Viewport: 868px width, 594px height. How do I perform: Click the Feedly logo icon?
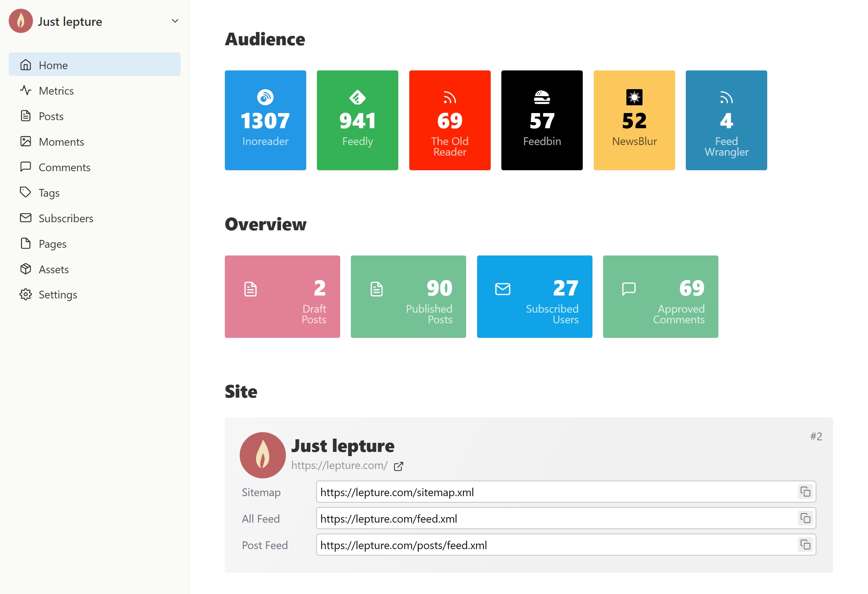point(357,98)
